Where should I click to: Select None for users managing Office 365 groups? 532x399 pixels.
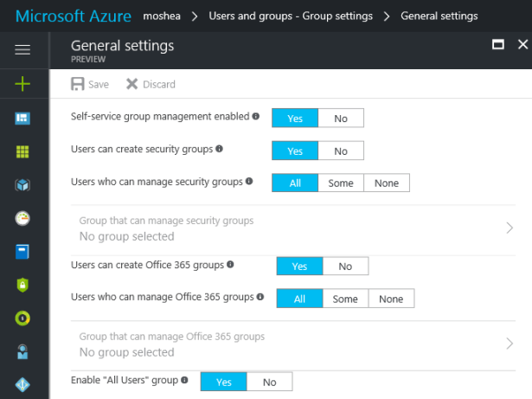click(391, 299)
